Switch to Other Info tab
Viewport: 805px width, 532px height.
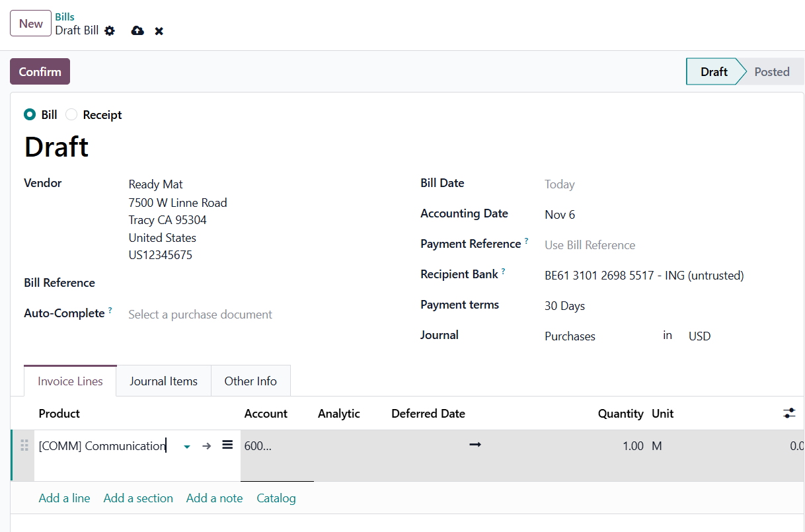click(250, 381)
